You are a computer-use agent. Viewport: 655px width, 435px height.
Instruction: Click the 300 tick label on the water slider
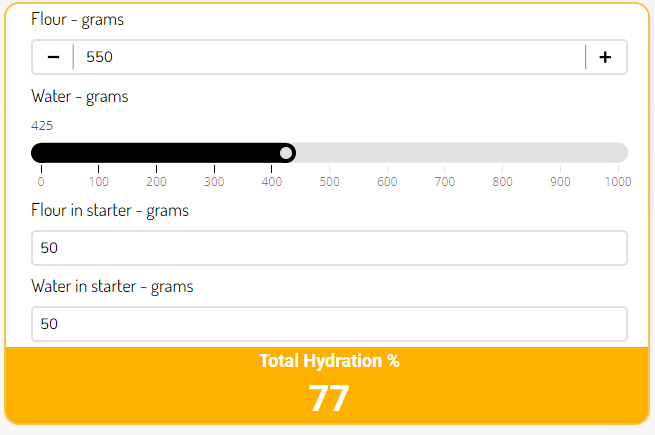tap(214, 182)
